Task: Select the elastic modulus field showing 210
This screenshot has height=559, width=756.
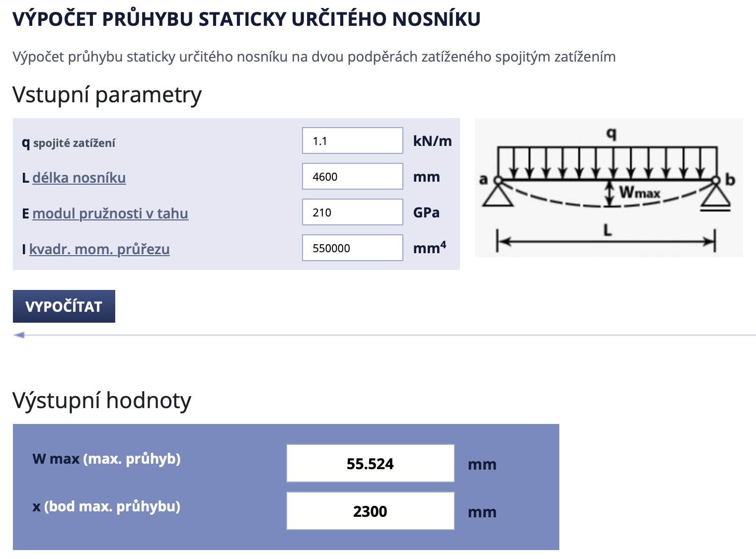Action: click(x=352, y=212)
